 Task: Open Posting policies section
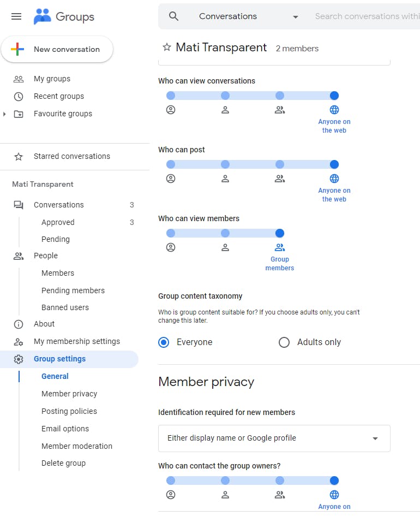69,411
